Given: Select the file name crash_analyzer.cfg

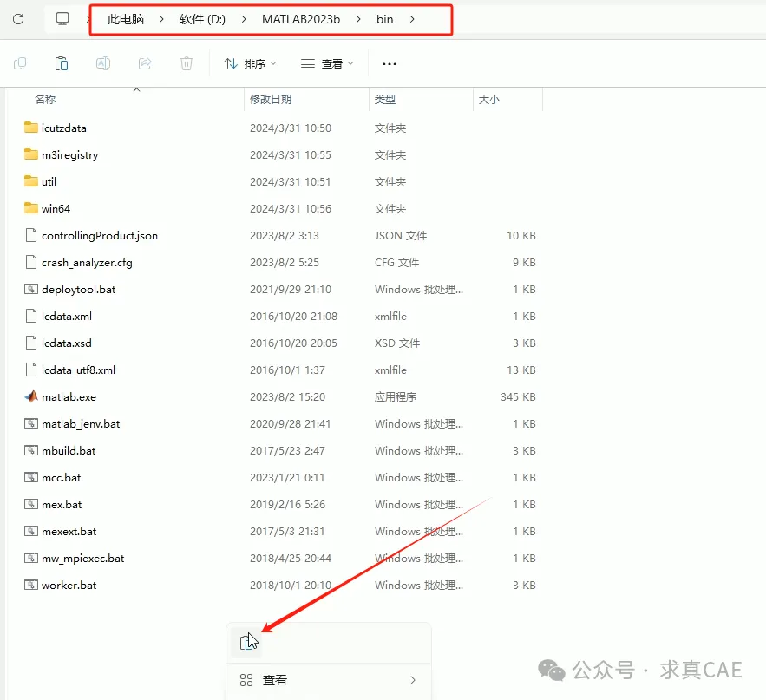Looking at the screenshot, I should point(87,262).
